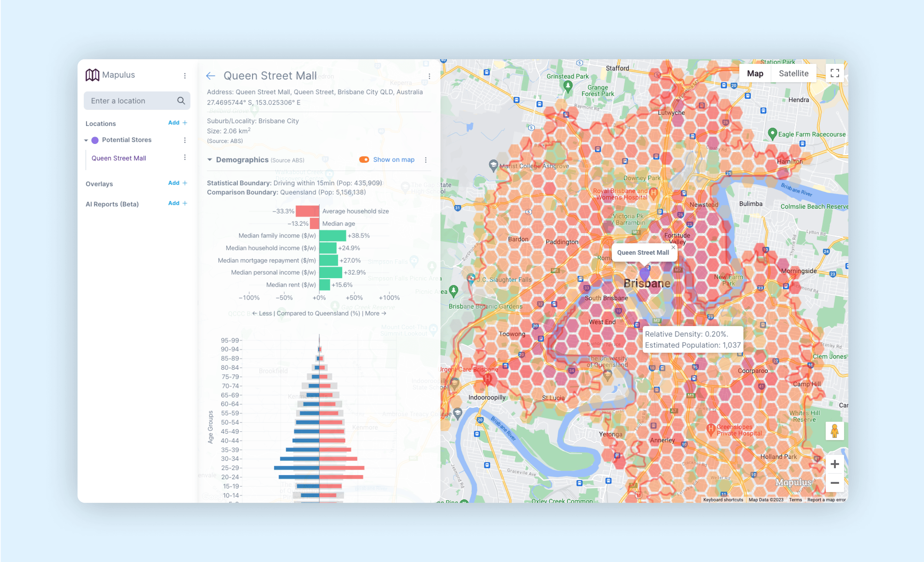Viewport: 924px width, 562px height.
Task: Focus the Enter a location field
Action: coord(137,101)
